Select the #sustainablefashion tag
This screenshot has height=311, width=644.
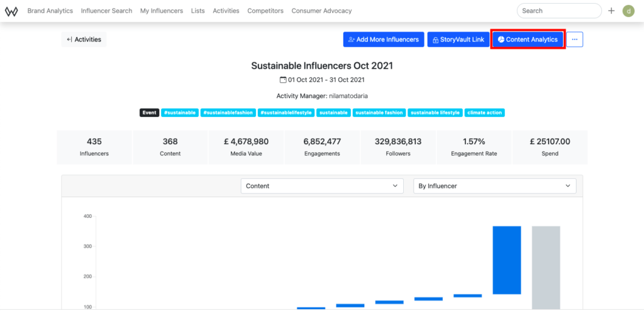pos(228,113)
